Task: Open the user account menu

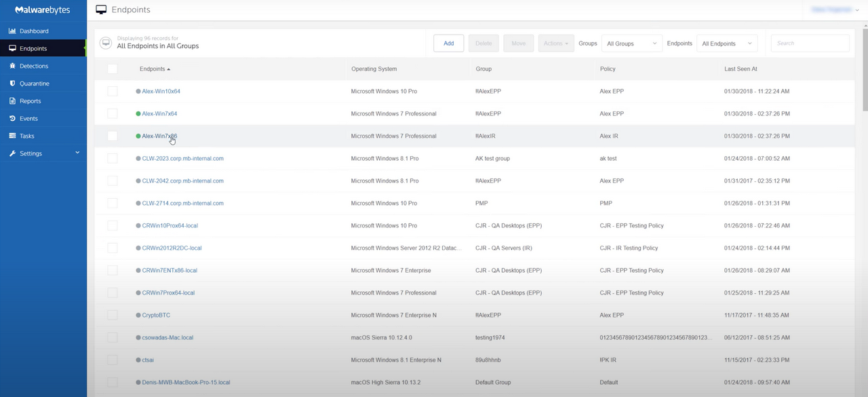Action: [x=834, y=9]
